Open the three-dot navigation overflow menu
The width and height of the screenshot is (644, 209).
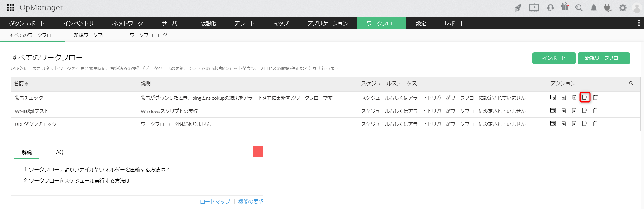tap(639, 23)
